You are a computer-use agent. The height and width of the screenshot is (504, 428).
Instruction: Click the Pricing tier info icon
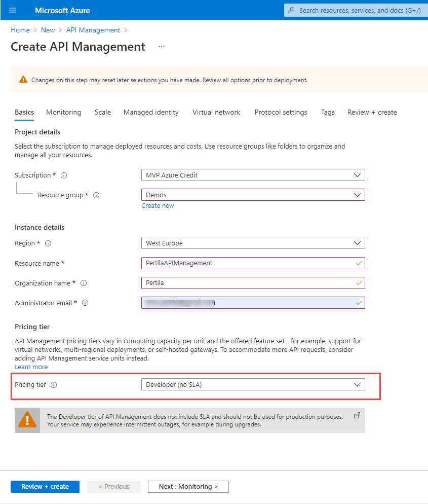tap(54, 385)
